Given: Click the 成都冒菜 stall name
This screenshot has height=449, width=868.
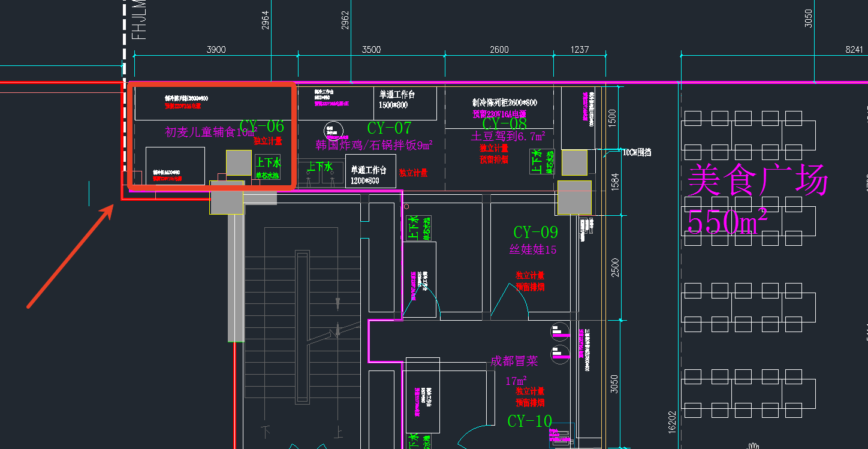Looking at the screenshot, I should (514, 361).
